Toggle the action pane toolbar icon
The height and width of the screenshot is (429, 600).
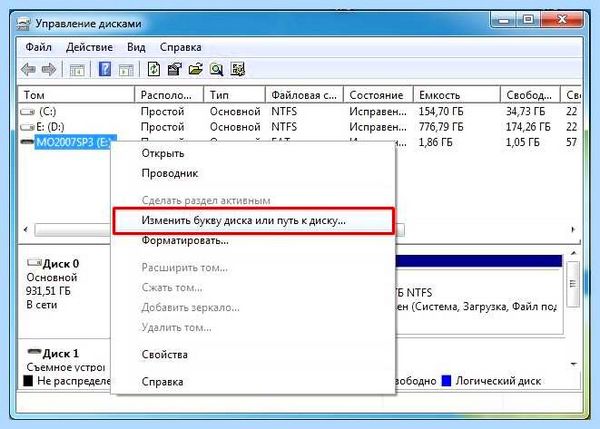pyautogui.click(x=126, y=70)
